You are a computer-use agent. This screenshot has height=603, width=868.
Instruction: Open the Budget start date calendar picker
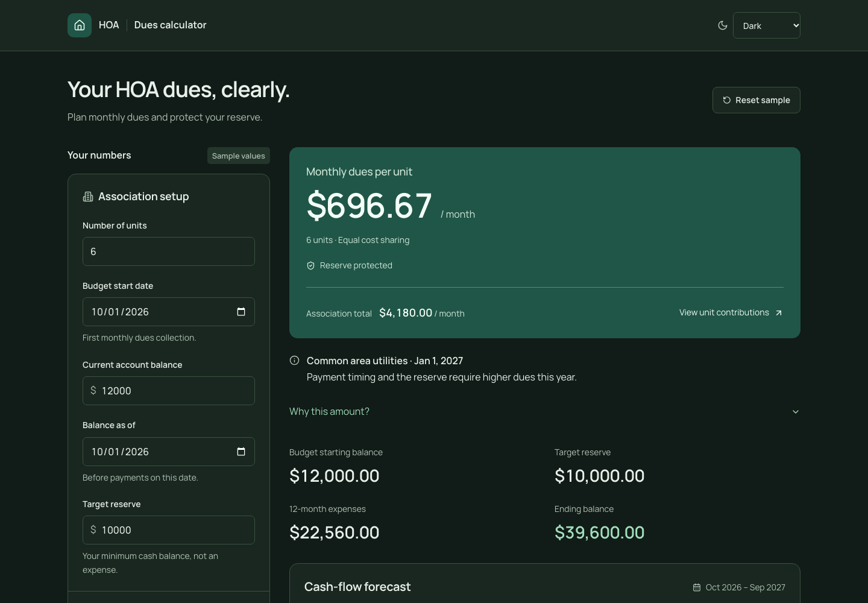241,312
